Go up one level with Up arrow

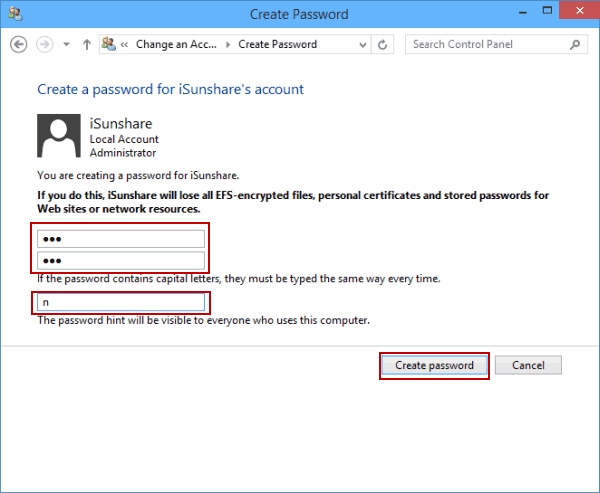[87, 45]
